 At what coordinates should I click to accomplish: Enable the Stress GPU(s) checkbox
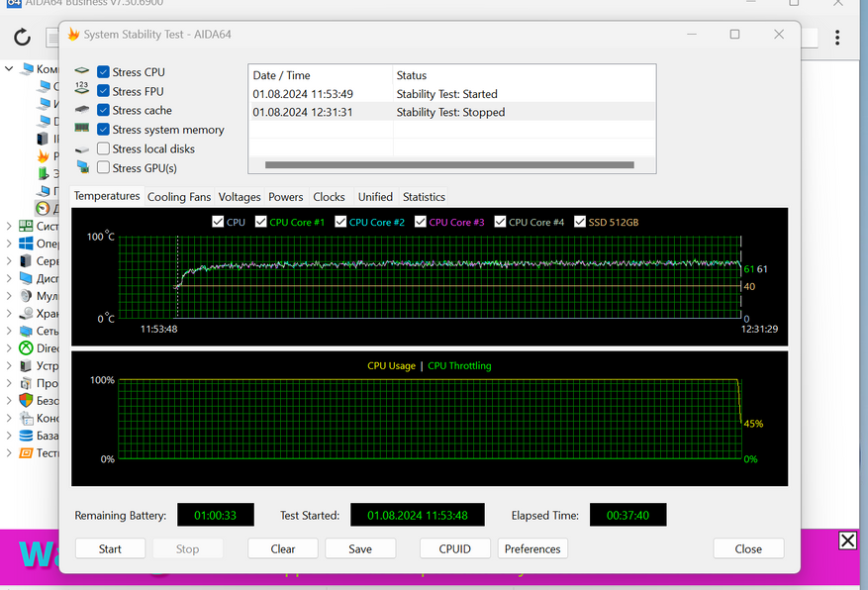pos(103,168)
